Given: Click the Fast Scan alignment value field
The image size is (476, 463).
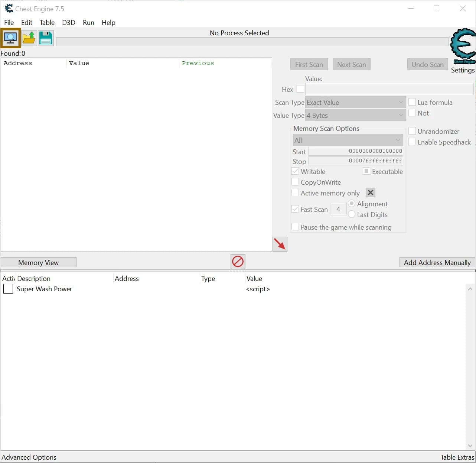Looking at the screenshot, I should pos(338,209).
